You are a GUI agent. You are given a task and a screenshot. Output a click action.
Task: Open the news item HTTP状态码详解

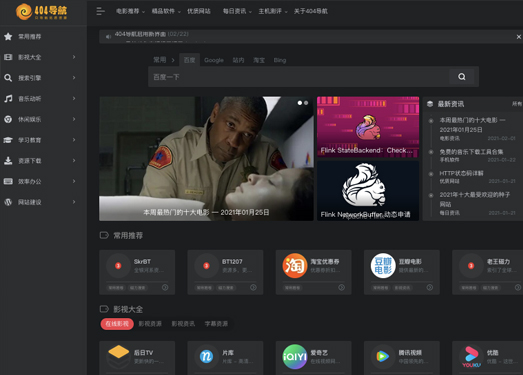click(461, 173)
